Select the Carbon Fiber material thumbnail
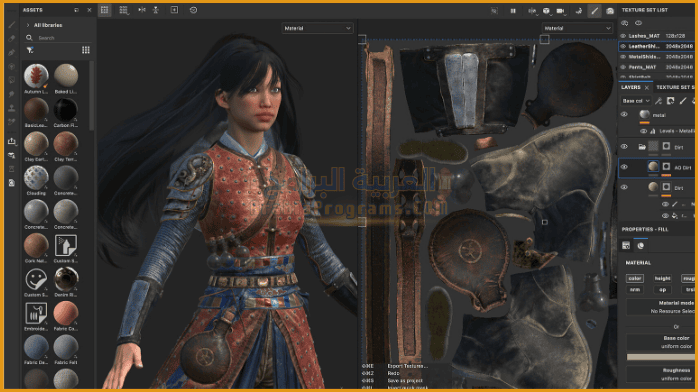The width and height of the screenshot is (698, 392). [66, 109]
